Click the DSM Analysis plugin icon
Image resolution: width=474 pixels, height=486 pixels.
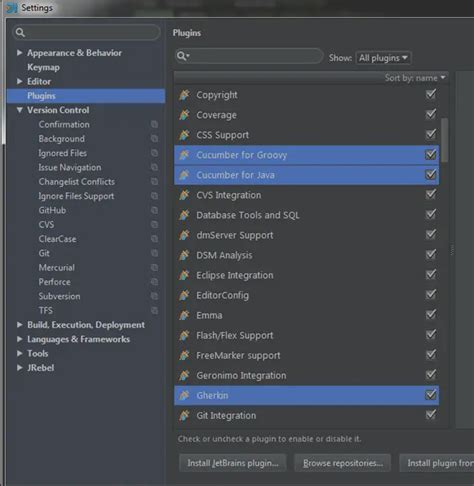[x=184, y=255]
